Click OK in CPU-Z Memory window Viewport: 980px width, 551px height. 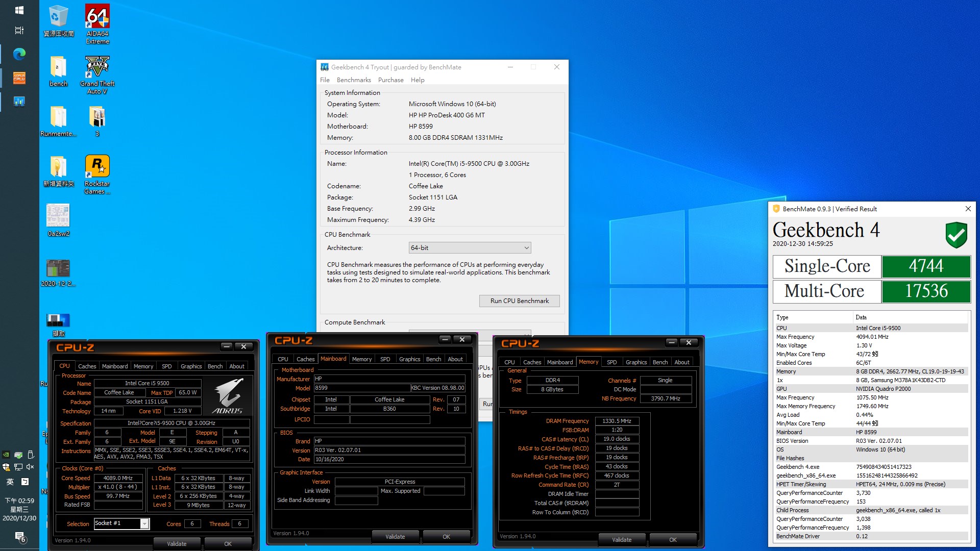pos(673,540)
